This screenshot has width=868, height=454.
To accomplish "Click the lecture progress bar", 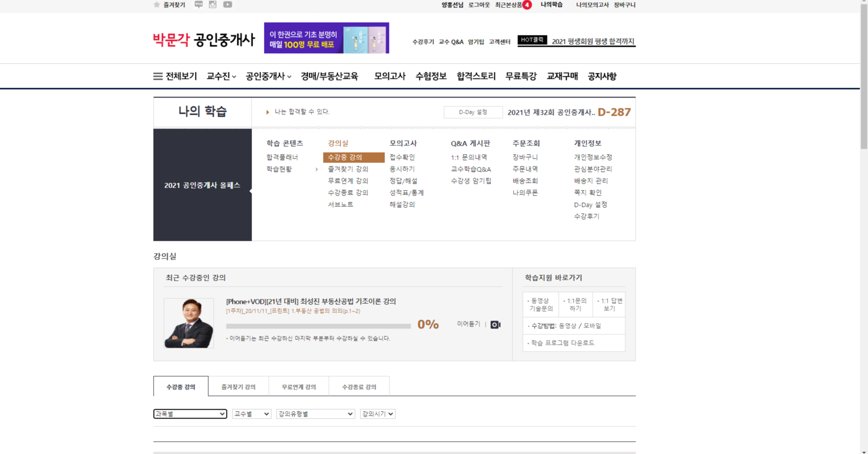I will click(x=318, y=326).
